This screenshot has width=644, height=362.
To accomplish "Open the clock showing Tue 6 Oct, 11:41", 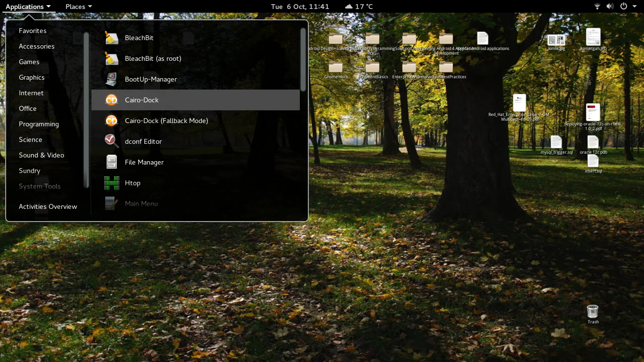I will [300, 7].
